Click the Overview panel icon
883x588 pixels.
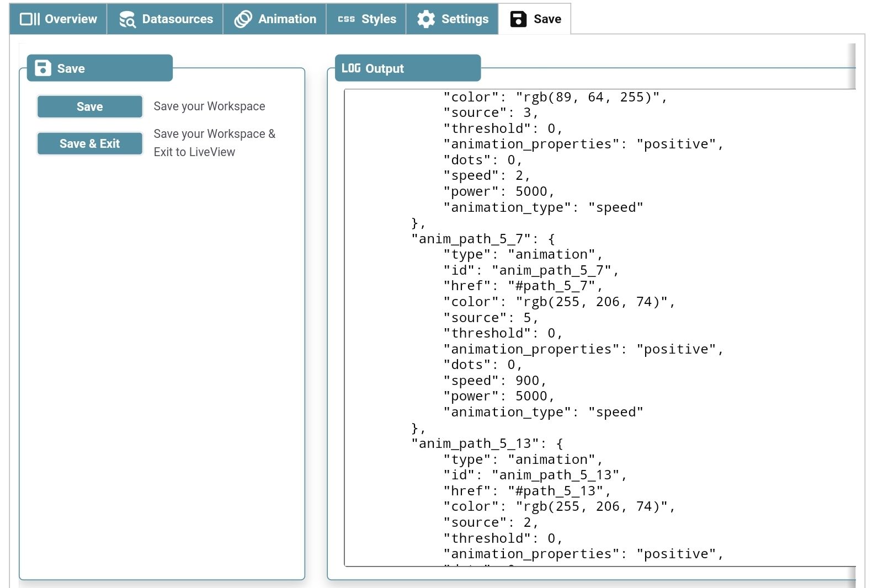(x=30, y=19)
